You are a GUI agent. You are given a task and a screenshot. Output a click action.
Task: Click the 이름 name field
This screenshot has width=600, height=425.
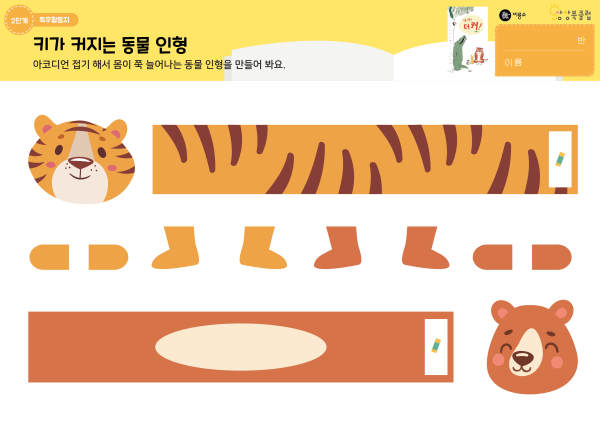[x=545, y=62]
